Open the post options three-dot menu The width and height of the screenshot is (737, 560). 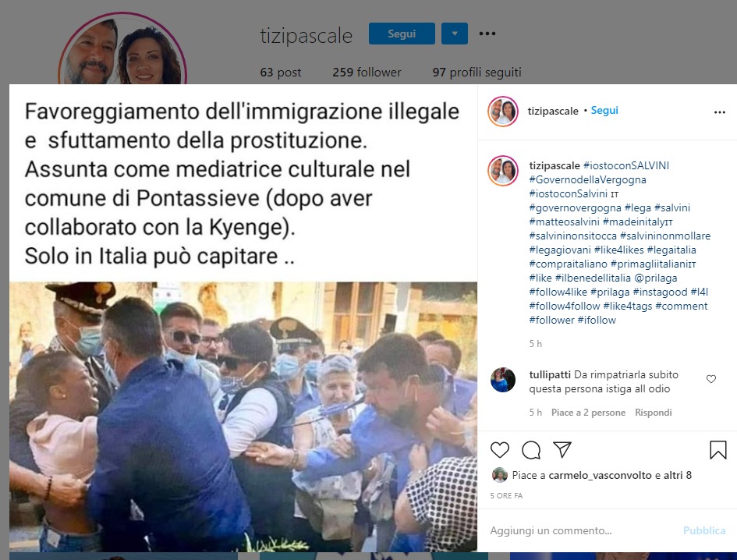[720, 112]
